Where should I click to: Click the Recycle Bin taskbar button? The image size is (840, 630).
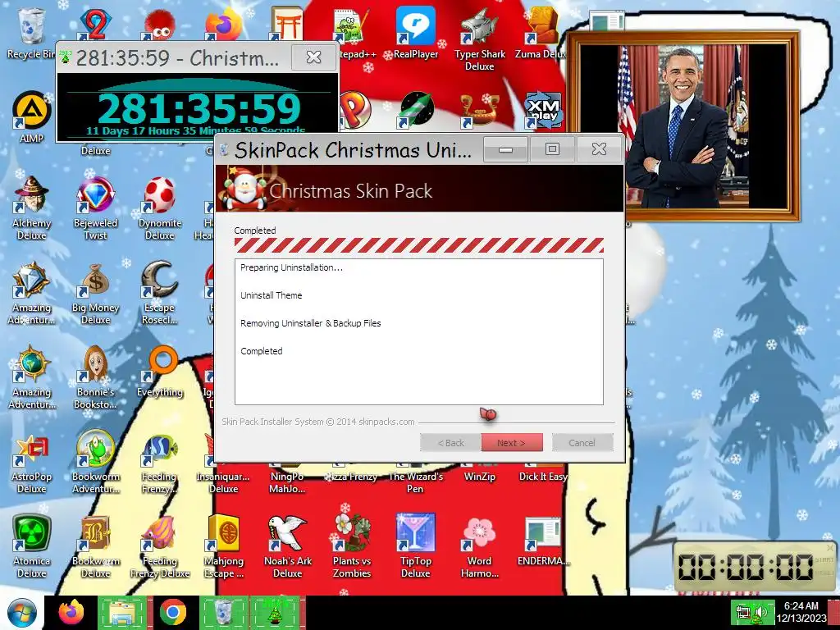point(223,613)
